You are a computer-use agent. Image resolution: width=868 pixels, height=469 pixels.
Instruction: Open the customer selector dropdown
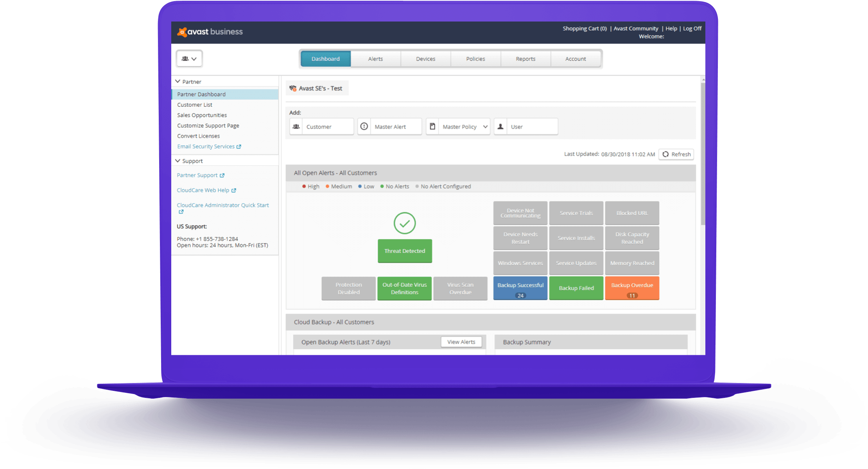pyautogui.click(x=189, y=59)
